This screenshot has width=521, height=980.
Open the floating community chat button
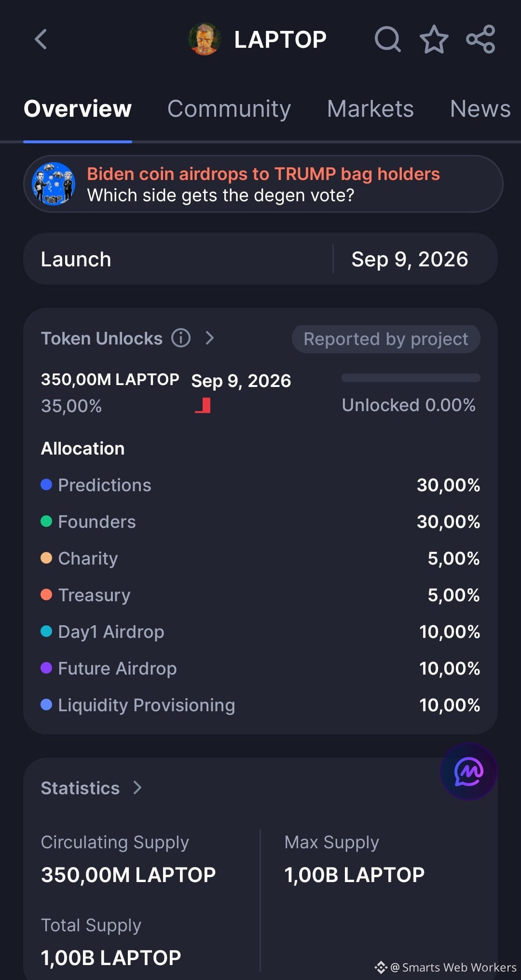[x=468, y=772]
